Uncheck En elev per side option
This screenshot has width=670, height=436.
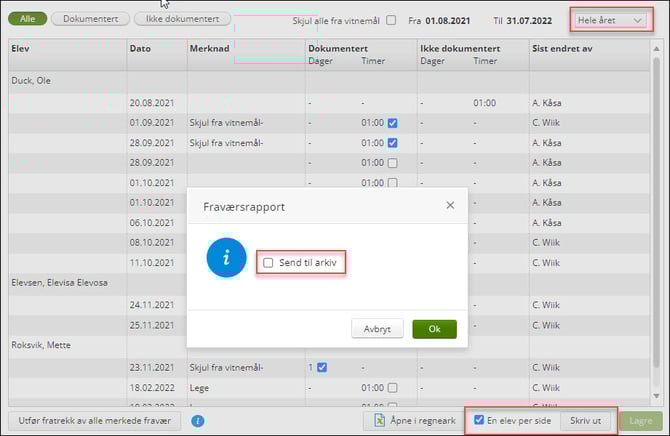point(480,421)
